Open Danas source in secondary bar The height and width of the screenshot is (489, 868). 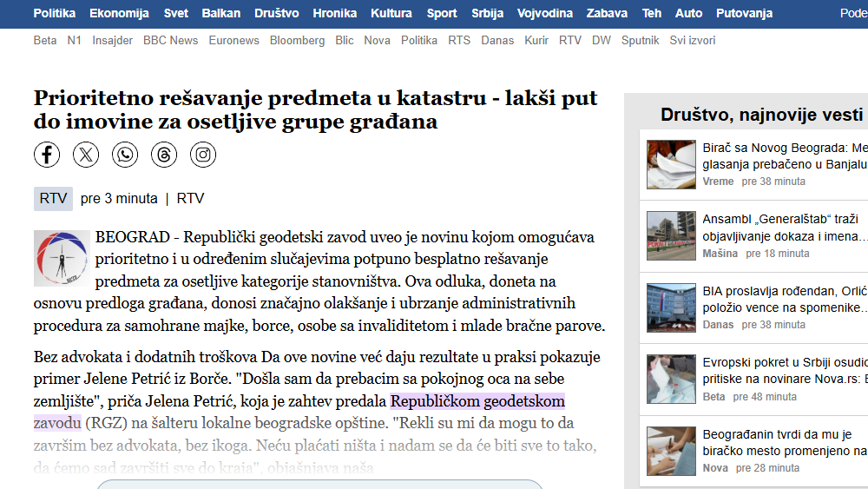[x=497, y=41]
